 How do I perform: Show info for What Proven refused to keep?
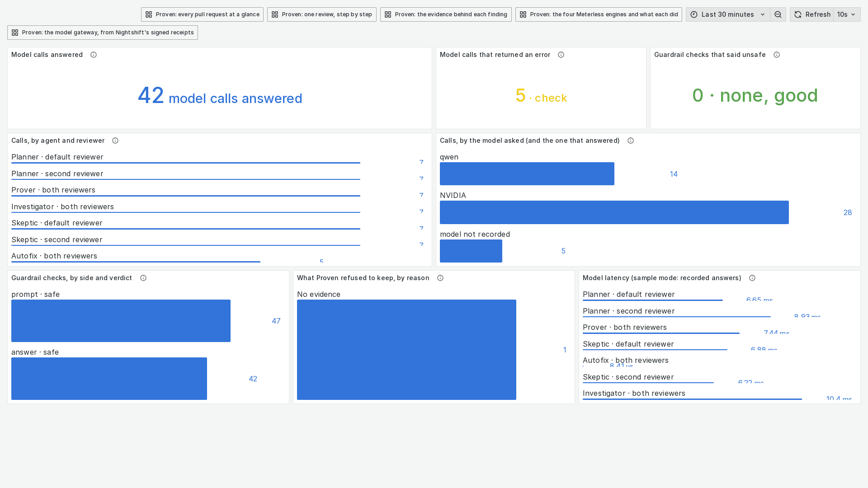pyautogui.click(x=440, y=278)
